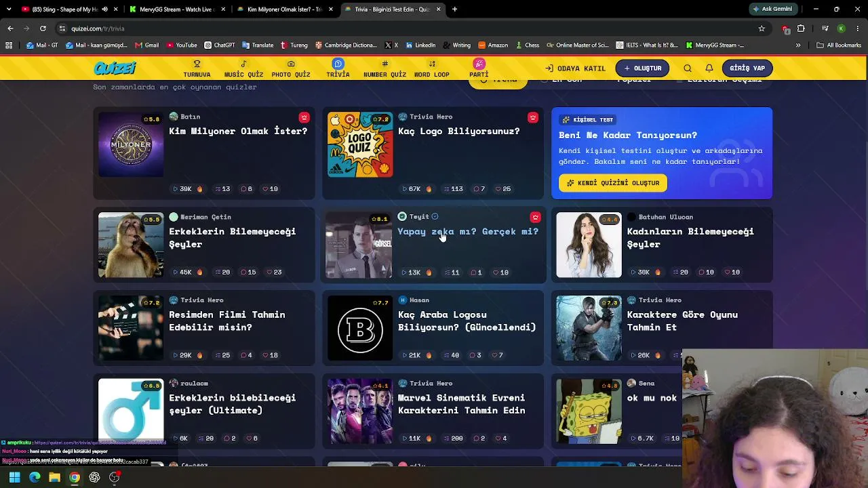Click the like heart on Kim Milyoner card
Image resolution: width=868 pixels, height=488 pixels.
(x=270, y=189)
